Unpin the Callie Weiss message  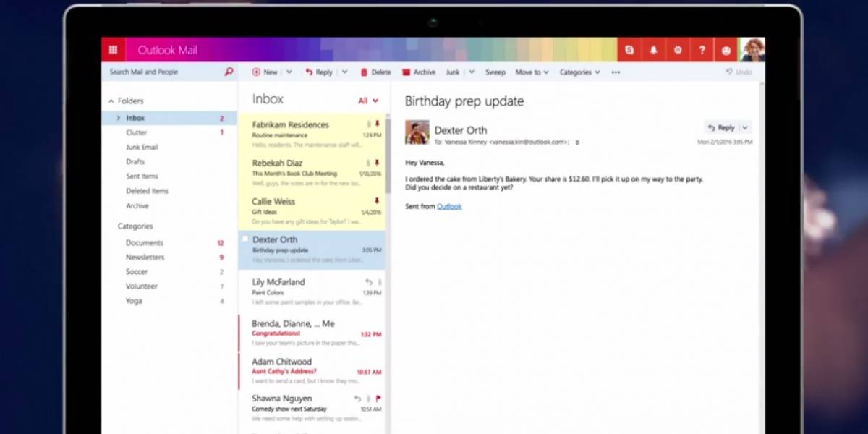tap(377, 201)
